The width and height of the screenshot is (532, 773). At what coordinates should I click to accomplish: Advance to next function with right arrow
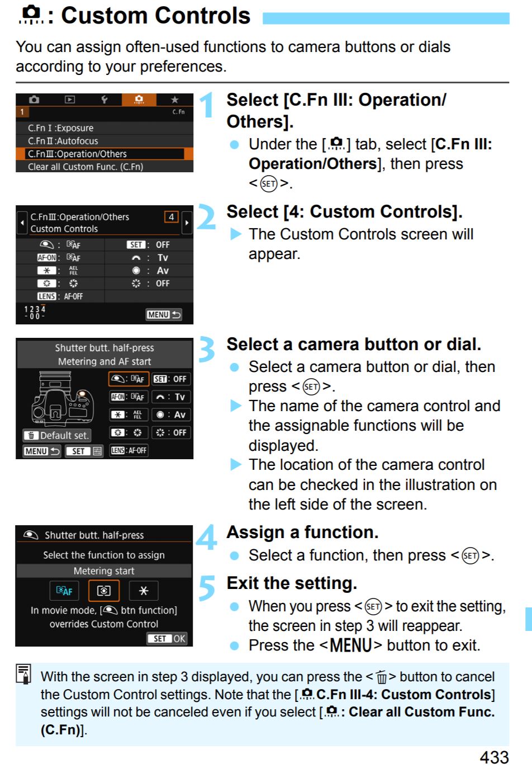187,223
